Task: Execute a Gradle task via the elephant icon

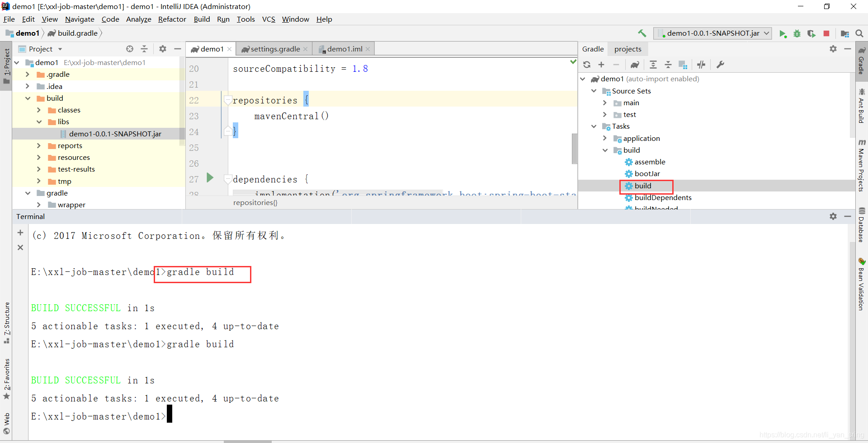Action: click(x=635, y=65)
